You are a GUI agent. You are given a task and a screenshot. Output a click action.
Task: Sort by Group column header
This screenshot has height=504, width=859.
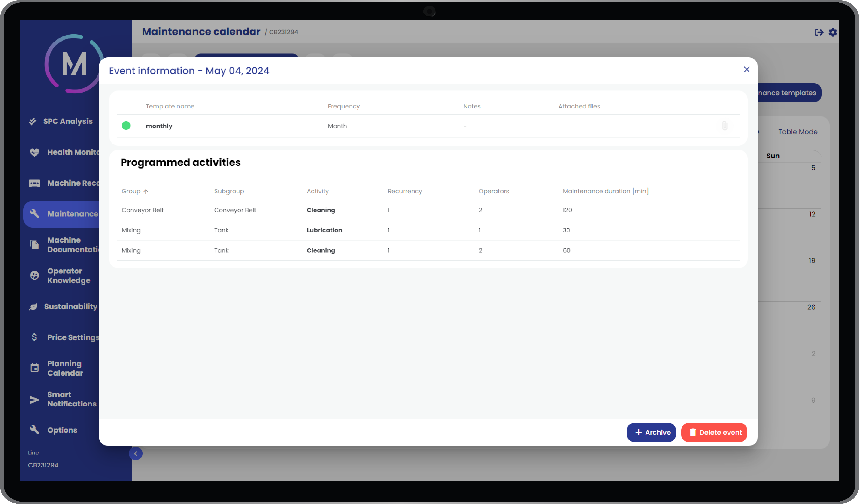135,191
